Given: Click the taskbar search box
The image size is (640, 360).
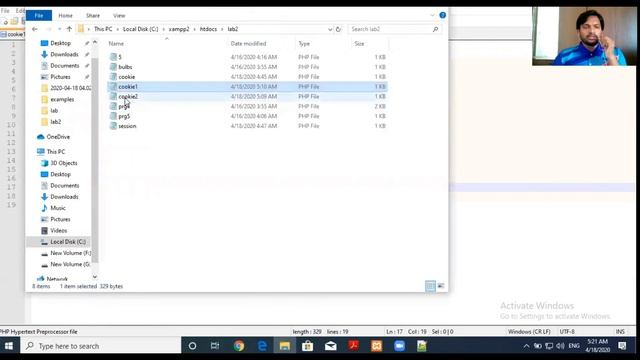Looking at the screenshot, I should (101, 346).
